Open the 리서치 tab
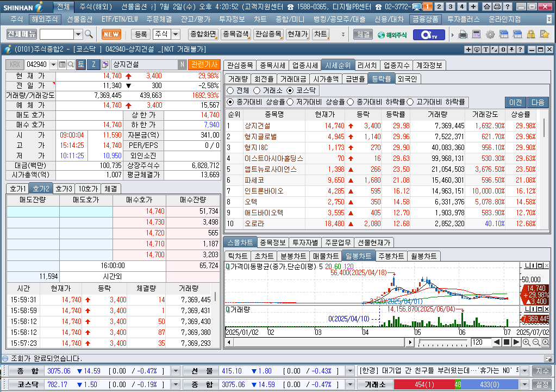The height and width of the screenshot is (392, 556). [367, 65]
